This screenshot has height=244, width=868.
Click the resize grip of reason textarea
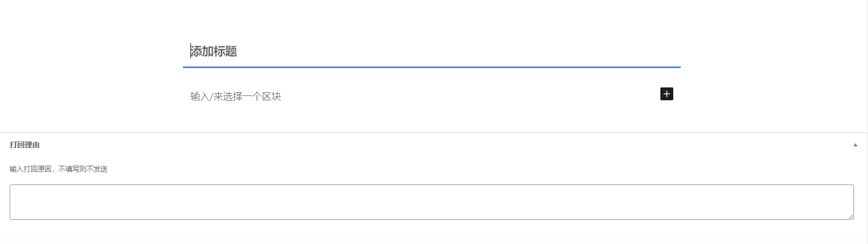(851, 217)
